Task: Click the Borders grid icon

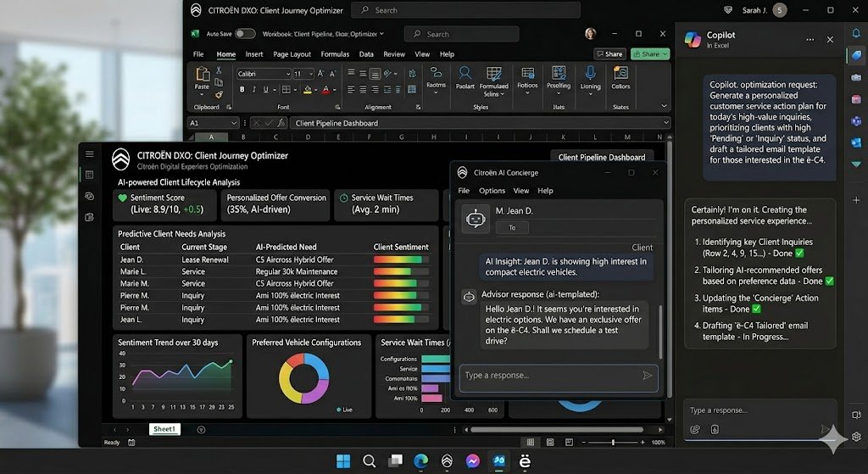Action: click(x=286, y=90)
